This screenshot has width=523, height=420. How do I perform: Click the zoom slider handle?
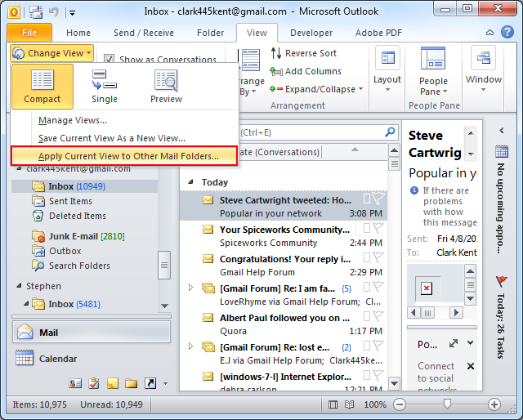point(447,404)
